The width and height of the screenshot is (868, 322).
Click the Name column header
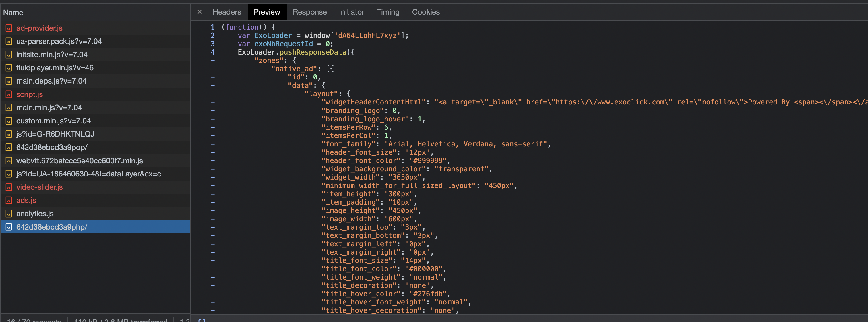click(13, 12)
